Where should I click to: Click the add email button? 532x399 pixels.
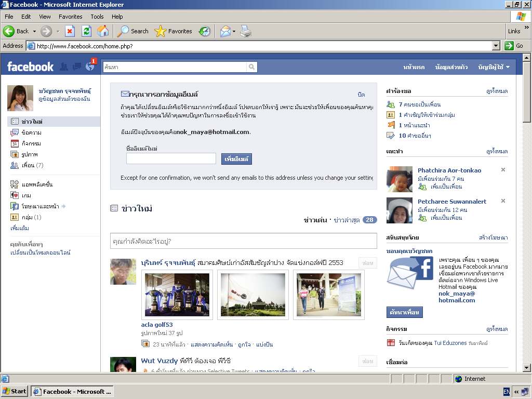[236, 159]
